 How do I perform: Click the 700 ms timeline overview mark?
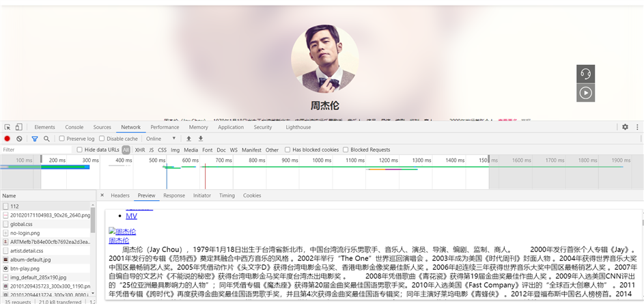pyautogui.click(x=223, y=161)
